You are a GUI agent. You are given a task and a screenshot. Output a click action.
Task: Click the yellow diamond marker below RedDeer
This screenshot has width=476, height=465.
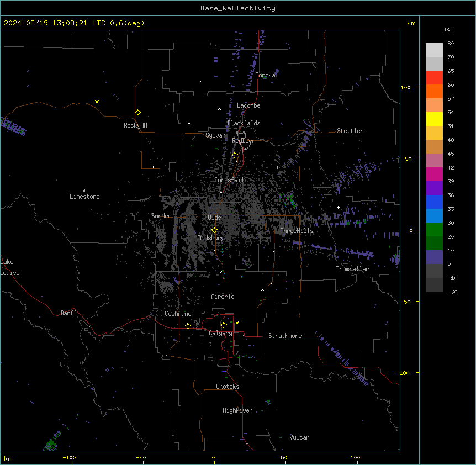pyautogui.click(x=235, y=155)
